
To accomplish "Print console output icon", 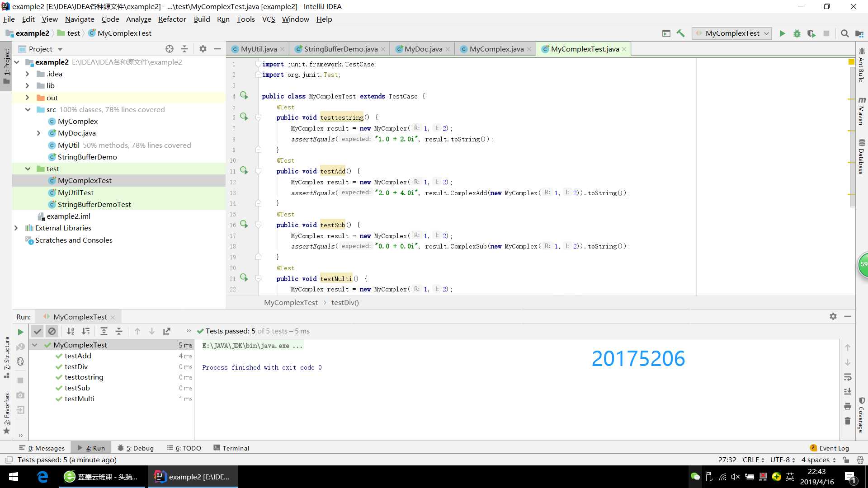I will pos(848,406).
